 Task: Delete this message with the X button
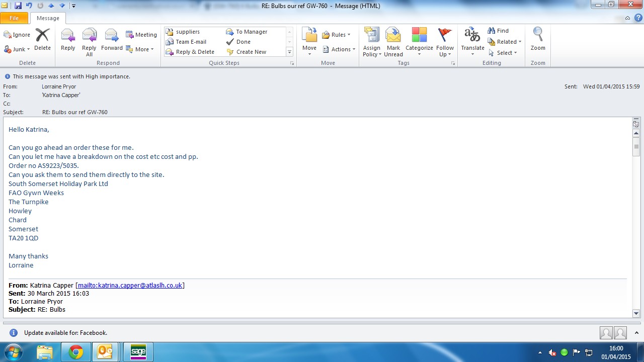coord(42,40)
